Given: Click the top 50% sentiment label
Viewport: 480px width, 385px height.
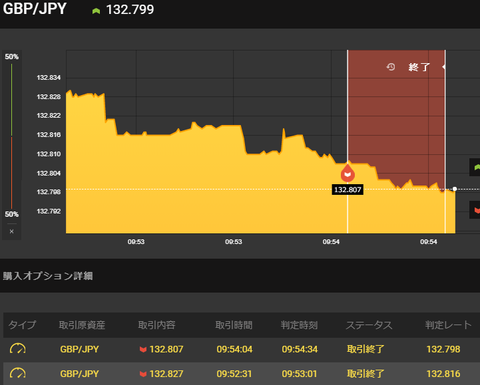Looking at the screenshot, I should (12, 57).
